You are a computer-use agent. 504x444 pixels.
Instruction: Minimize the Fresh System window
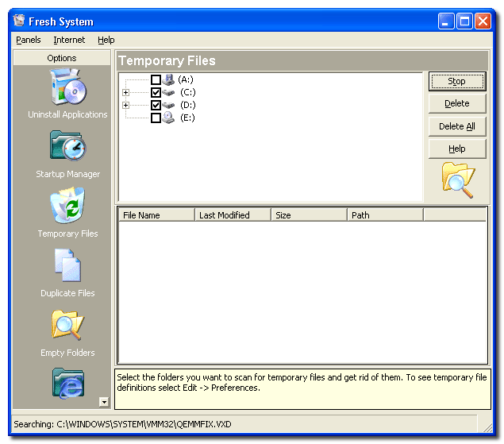[446, 21]
